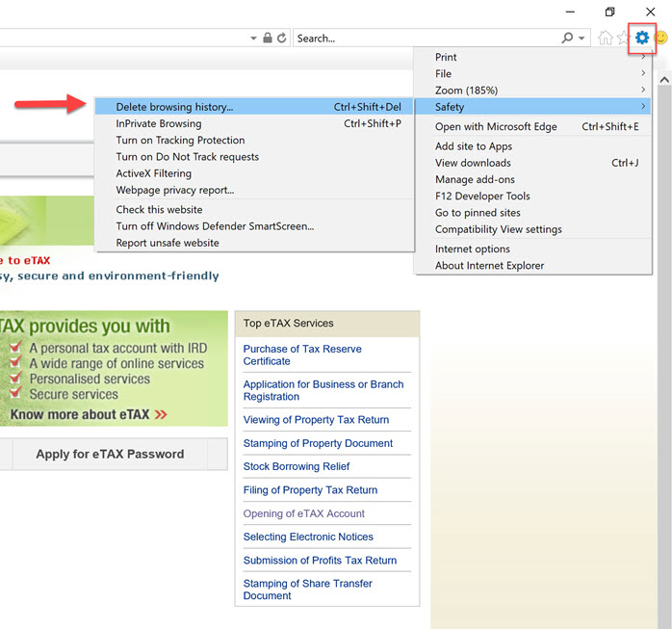Open the Tools gear icon menu

pyautogui.click(x=642, y=38)
